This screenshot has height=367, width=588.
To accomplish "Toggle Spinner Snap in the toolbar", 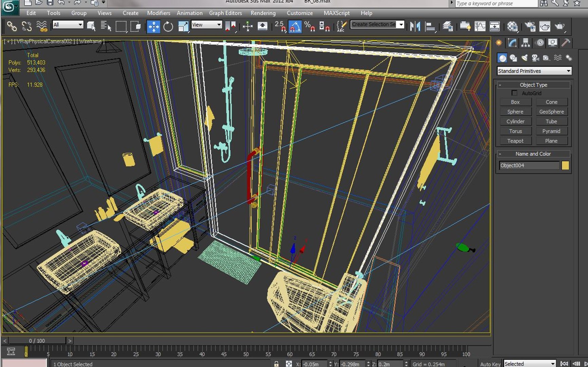I will click(x=324, y=26).
